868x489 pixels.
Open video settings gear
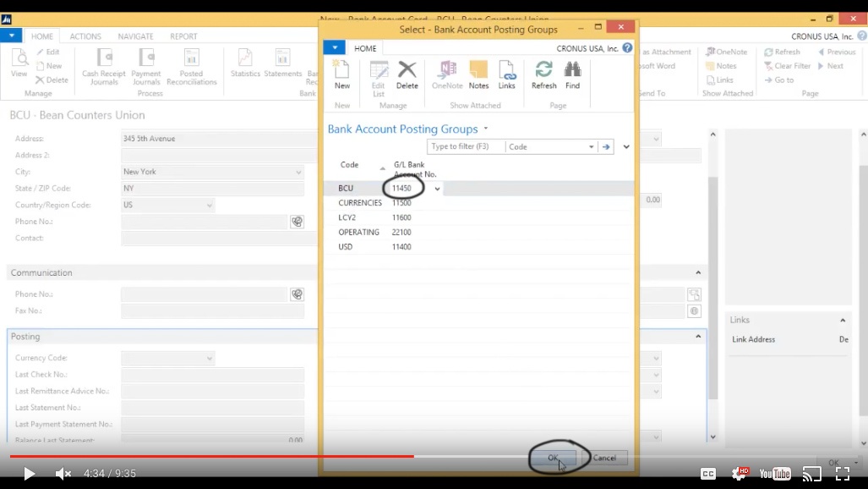[x=740, y=474]
